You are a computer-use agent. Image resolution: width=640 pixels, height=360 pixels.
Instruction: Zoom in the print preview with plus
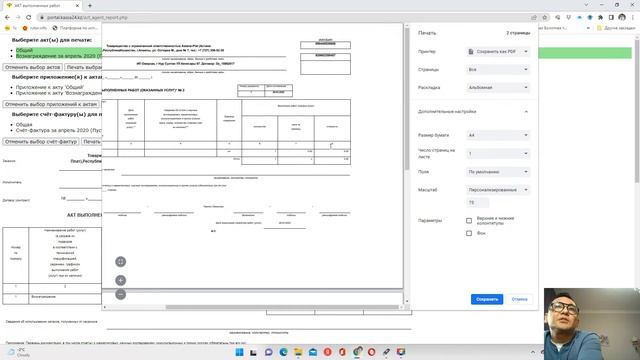120,280
